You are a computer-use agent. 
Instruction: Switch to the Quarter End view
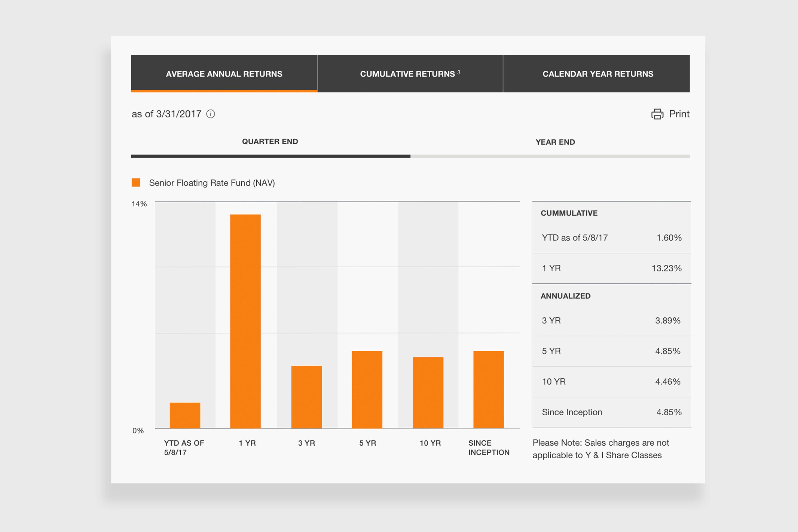(x=270, y=142)
